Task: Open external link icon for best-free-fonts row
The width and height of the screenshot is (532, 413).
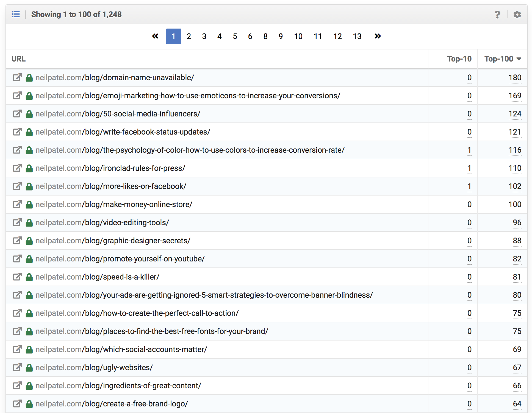Action: 17,331
